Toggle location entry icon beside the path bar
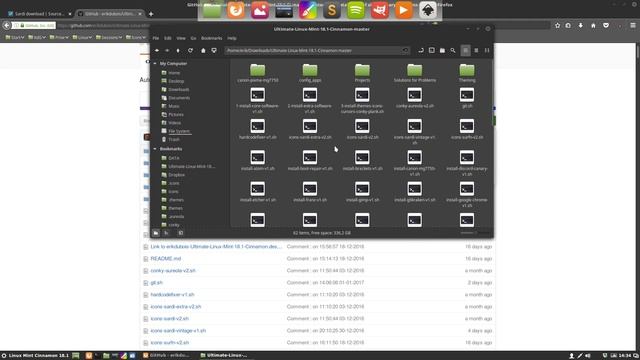Viewport: 640px width, 360px height. tap(421, 51)
